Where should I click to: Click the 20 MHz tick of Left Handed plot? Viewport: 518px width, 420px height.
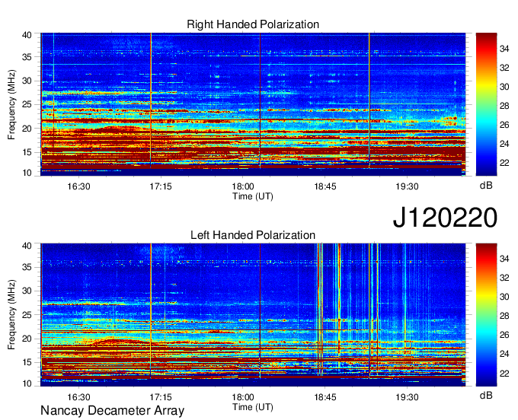tap(27, 339)
